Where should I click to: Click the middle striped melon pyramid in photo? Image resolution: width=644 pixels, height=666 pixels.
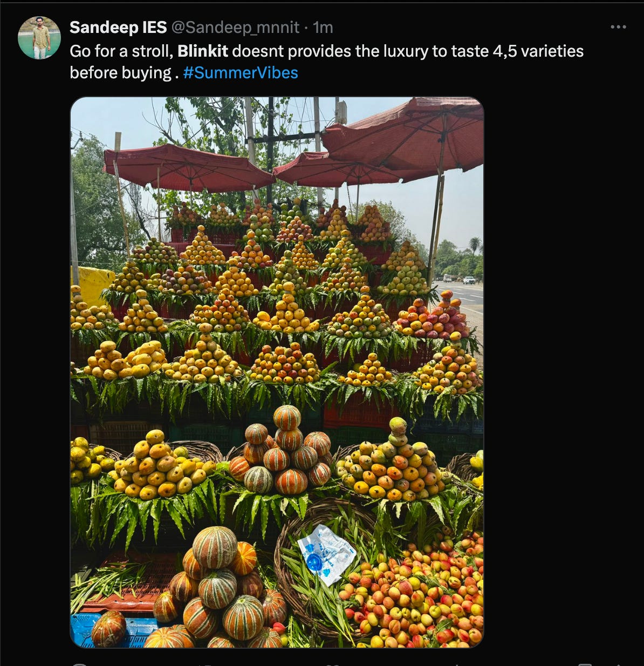coord(281,452)
